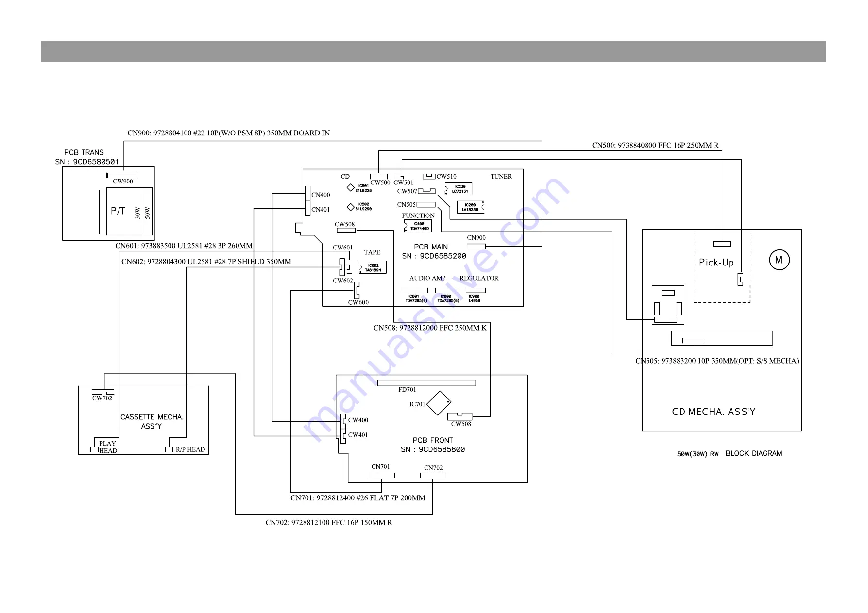Viewport: 868px width, 613px height.
Task: Click the SN : 9CD6585800 serial text
Action: pos(433,449)
